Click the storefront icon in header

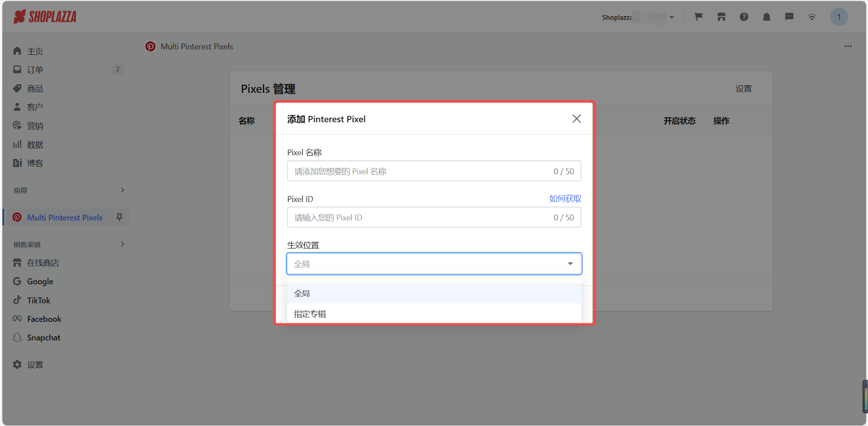(x=721, y=17)
